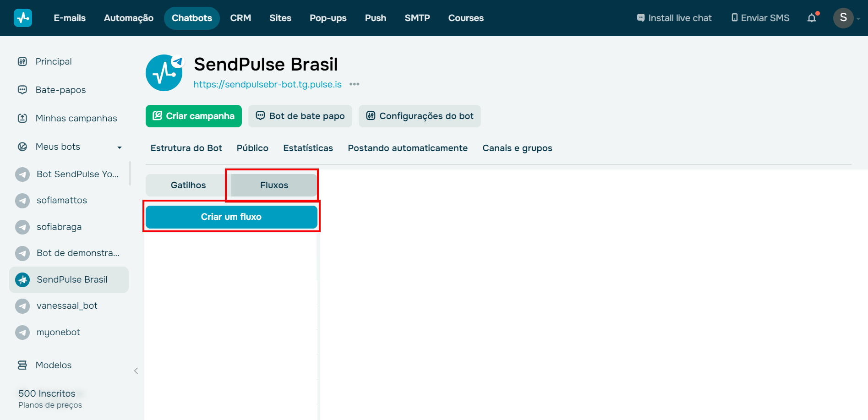The height and width of the screenshot is (420, 868).
Task: Open the Automação menu
Action: tap(129, 18)
